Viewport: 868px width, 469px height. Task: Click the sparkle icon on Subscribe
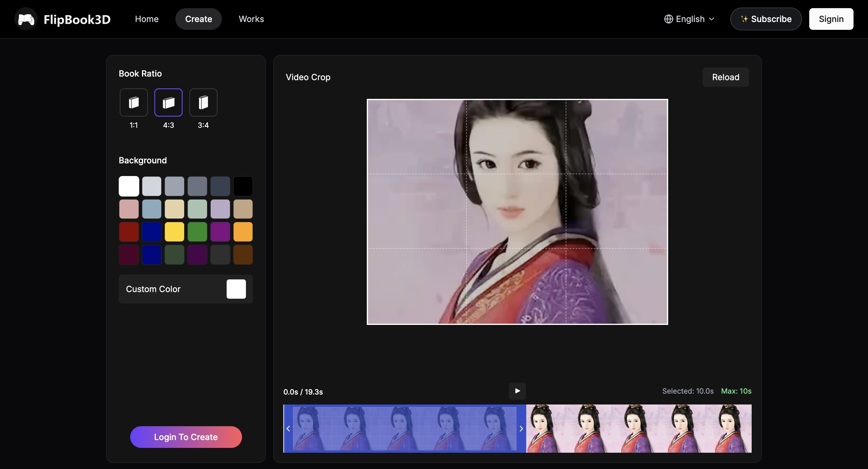tap(744, 19)
